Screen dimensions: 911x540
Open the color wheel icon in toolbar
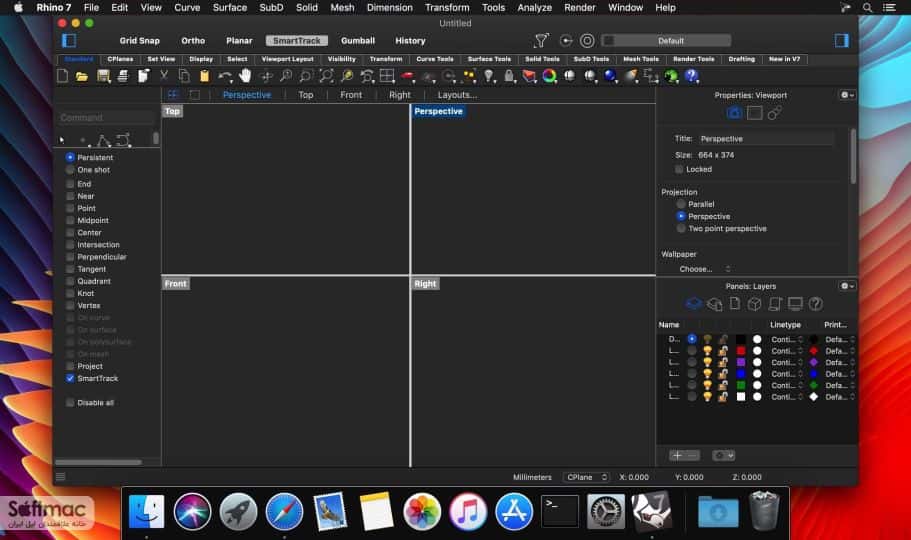(549, 76)
